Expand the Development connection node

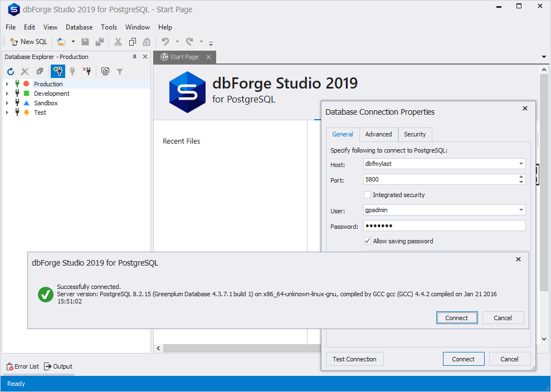(7, 94)
